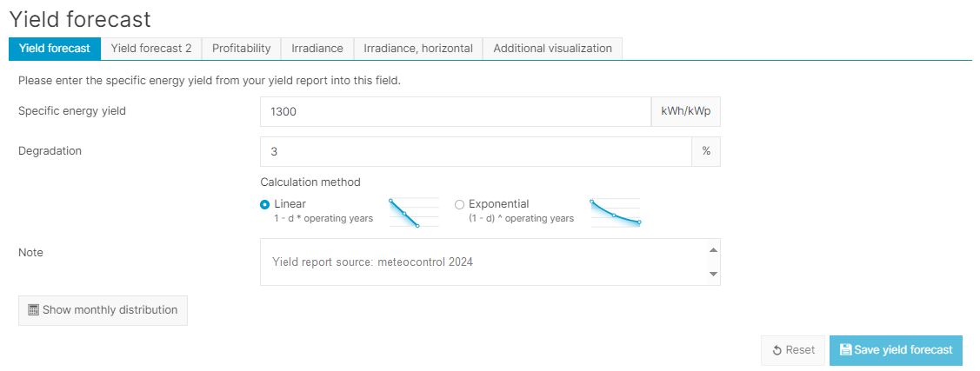Select the Linear calculation method

(x=265, y=204)
